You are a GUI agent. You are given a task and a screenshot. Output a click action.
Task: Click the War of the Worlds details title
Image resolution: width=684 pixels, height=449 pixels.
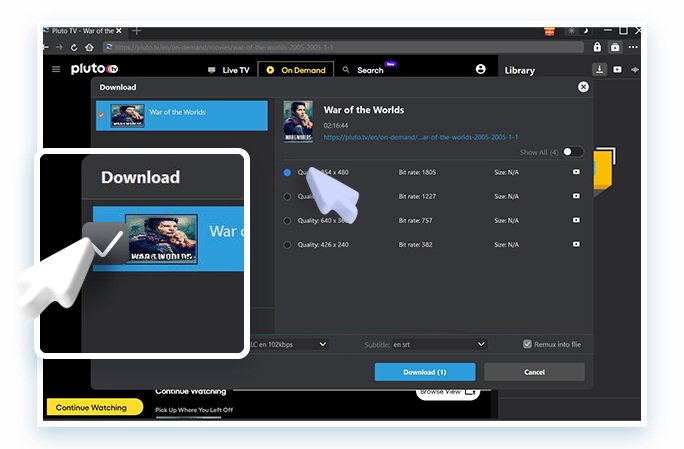tap(364, 110)
